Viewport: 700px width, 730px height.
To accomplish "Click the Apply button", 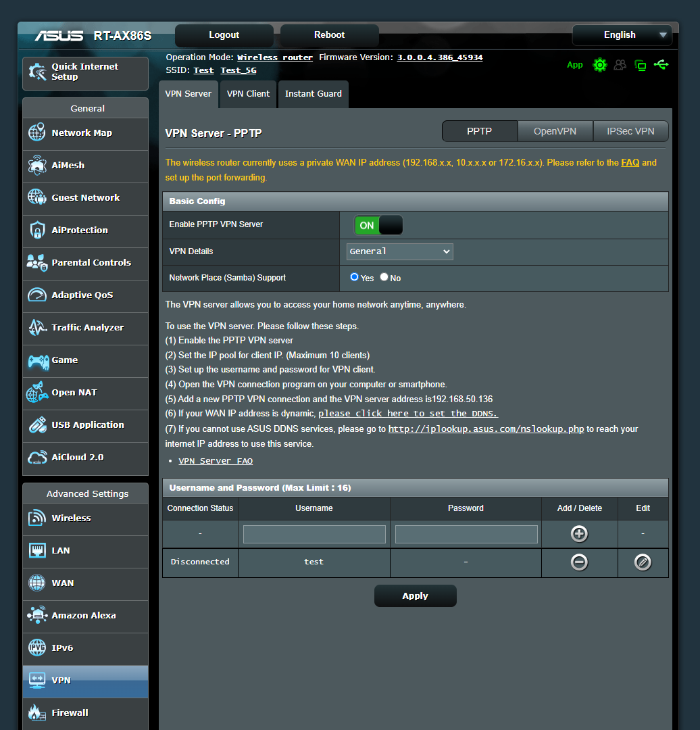I will [x=415, y=595].
